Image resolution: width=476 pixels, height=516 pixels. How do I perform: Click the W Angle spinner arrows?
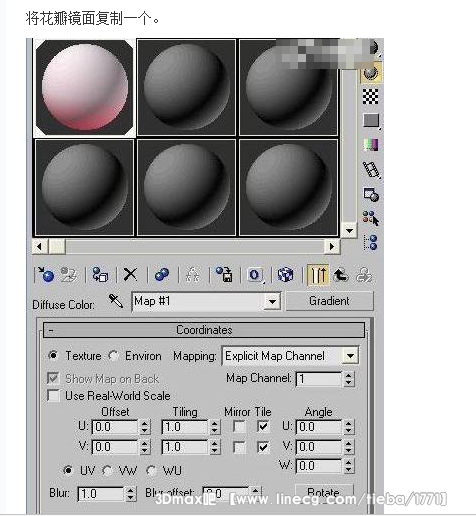[348, 466]
